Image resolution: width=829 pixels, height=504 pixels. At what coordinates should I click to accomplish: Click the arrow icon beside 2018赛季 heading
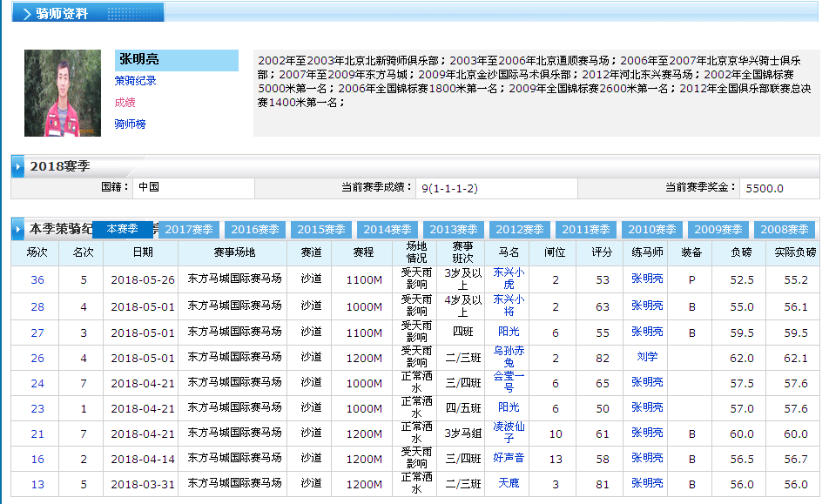[18, 165]
